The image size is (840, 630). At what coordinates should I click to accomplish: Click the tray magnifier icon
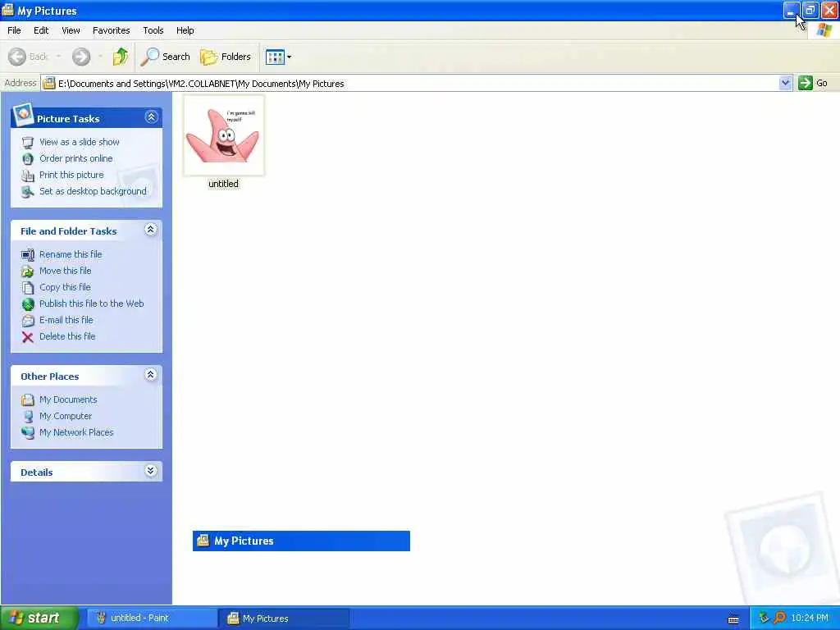click(x=779, y=618)
